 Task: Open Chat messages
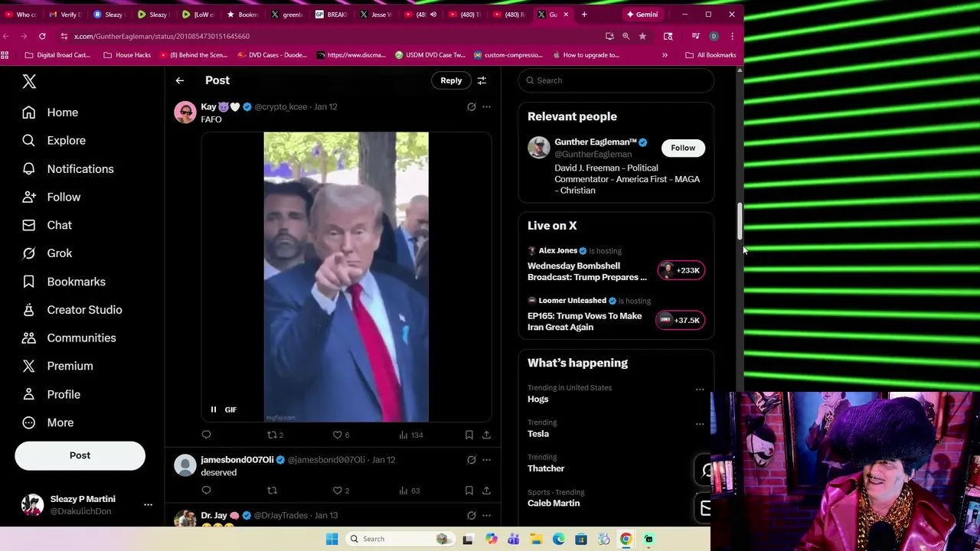47,225
